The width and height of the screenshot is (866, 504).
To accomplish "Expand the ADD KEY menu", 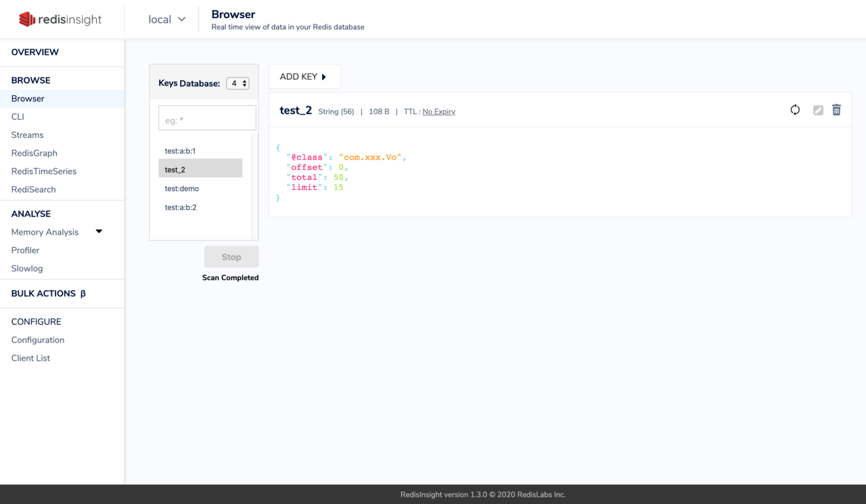I will tap(304, 76).
